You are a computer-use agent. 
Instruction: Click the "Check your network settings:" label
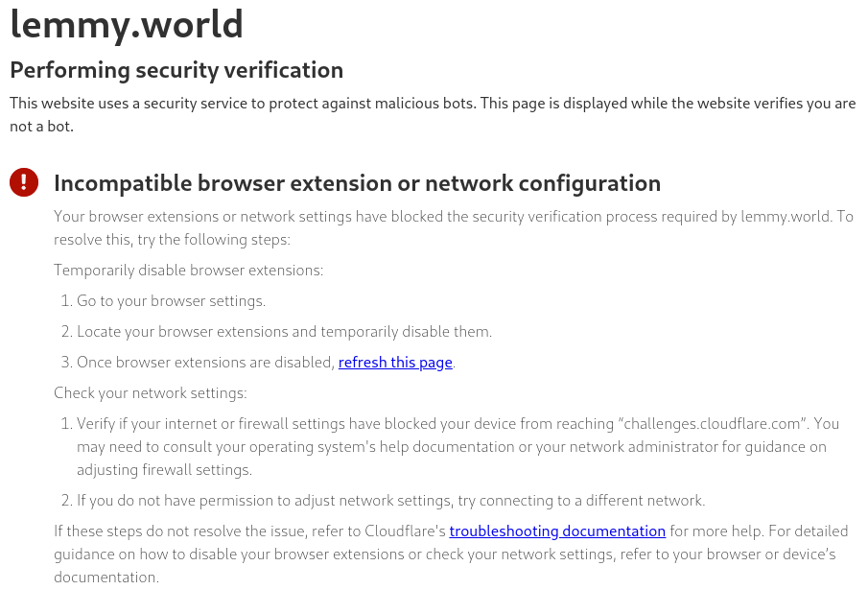(x=150, y=393)
